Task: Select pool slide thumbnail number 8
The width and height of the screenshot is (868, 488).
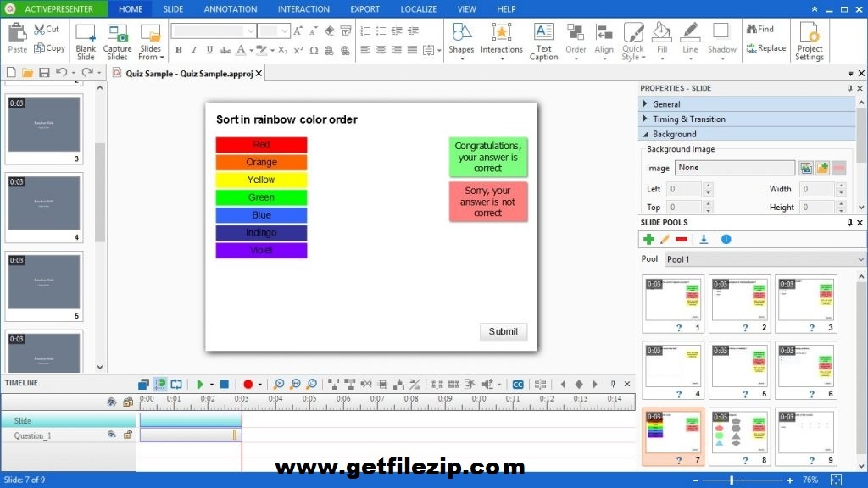Action: point(740,437)
